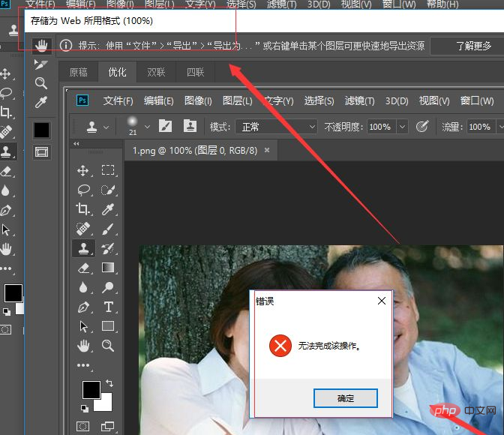Open the clone stamp tool preset picker arrow
This screenshot has height=435, width=504.
pyautogui.click(x=106, y=127)
